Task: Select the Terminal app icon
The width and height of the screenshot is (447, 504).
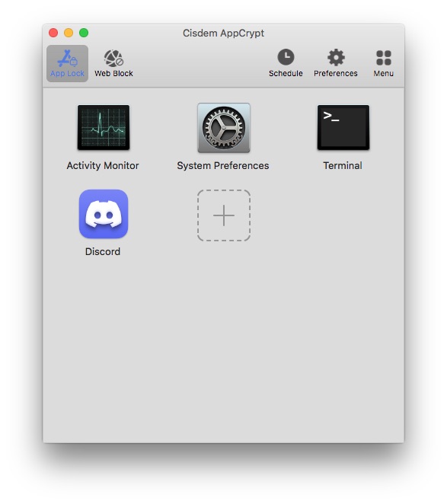Action: (x=343, y=128)
